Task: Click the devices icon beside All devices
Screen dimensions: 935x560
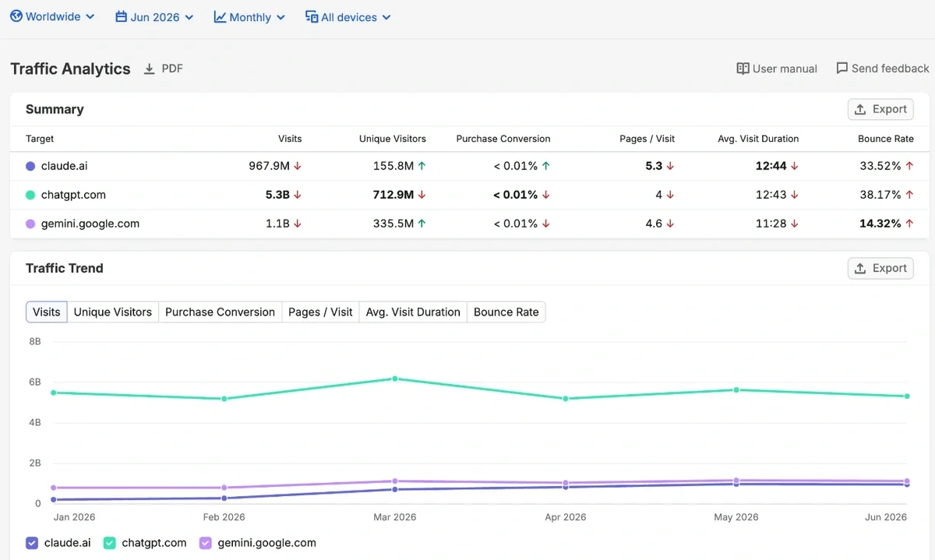Action: 312,17
